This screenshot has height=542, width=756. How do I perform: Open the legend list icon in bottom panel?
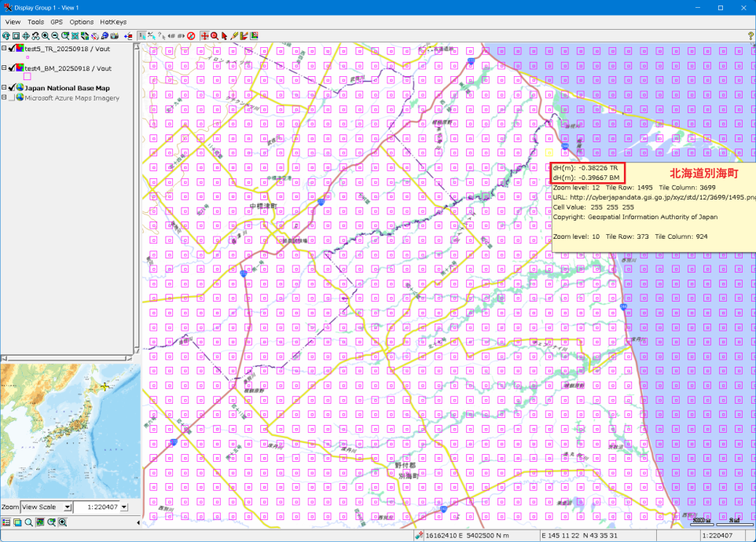6,522
